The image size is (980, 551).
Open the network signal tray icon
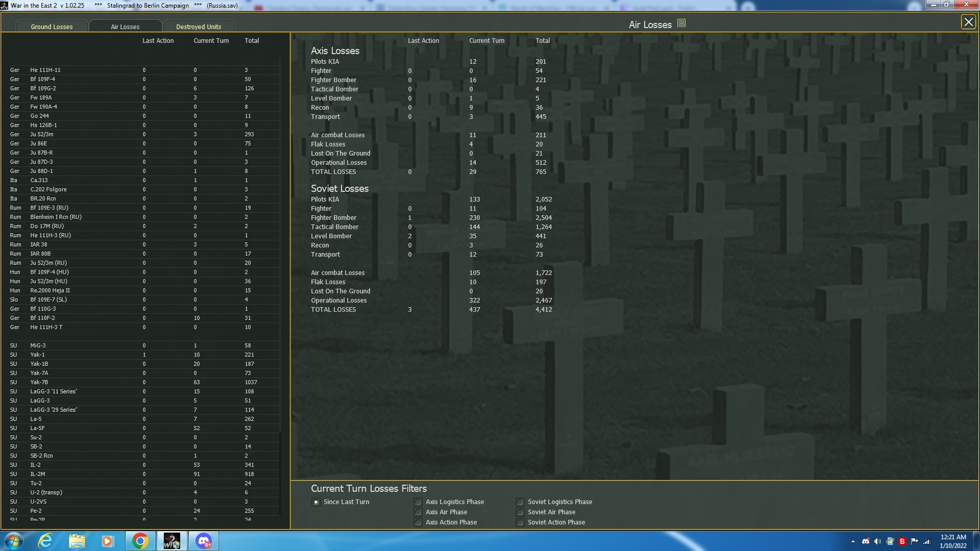click(927, 541)
